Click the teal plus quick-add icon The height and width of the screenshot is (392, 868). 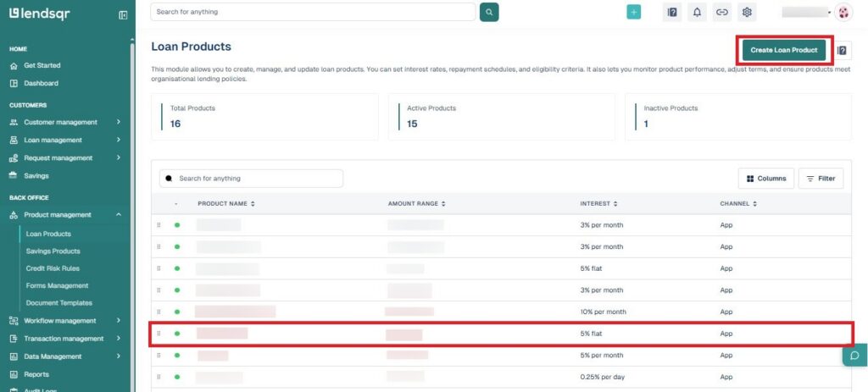click(633, 12)
